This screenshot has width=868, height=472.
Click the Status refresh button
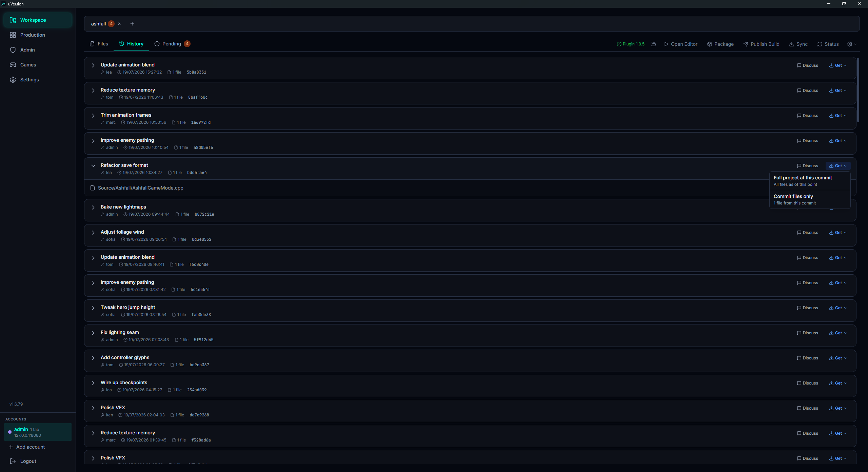click(828, 44)
